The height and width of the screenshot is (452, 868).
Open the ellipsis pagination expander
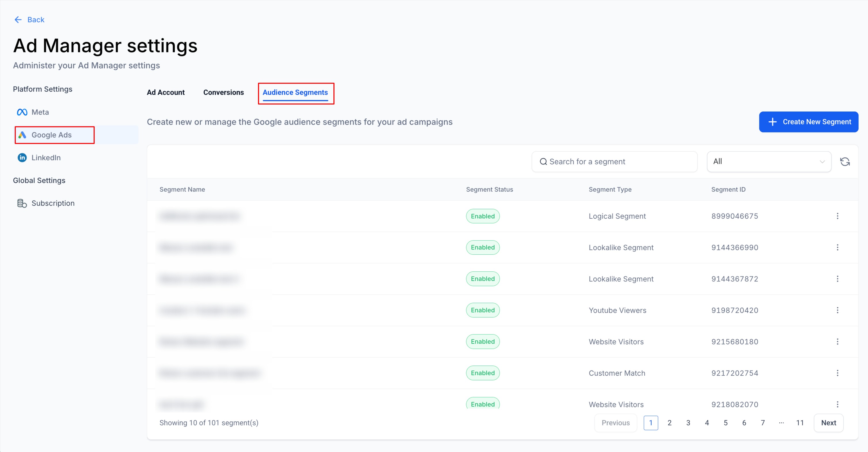[x=781, y=423]
